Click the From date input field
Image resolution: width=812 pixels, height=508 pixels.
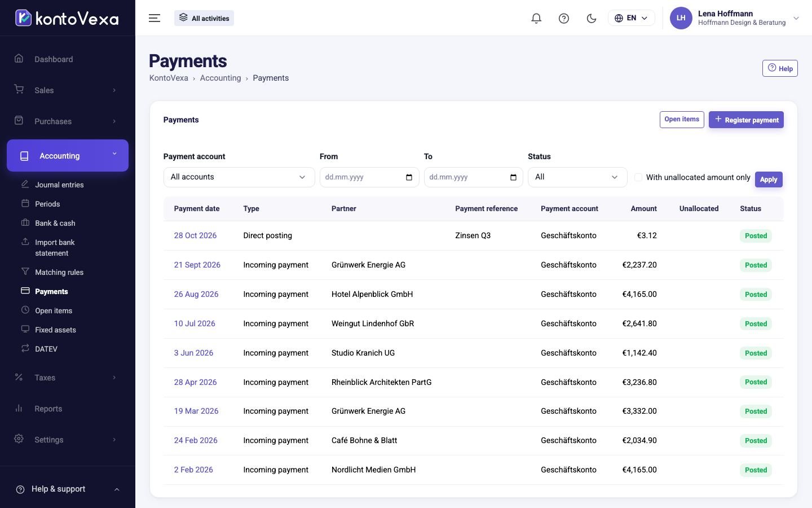tap(369, 177)
